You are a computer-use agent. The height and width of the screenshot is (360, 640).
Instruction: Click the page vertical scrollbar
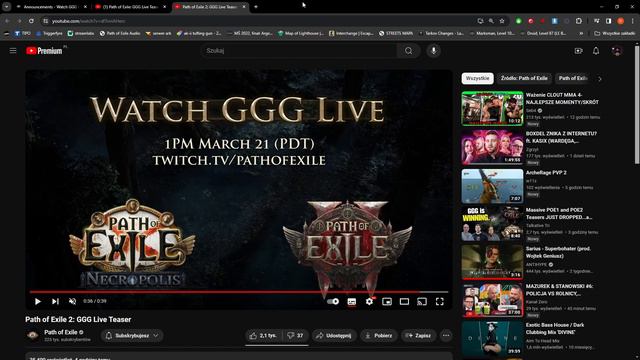click(x=637, y=104)
